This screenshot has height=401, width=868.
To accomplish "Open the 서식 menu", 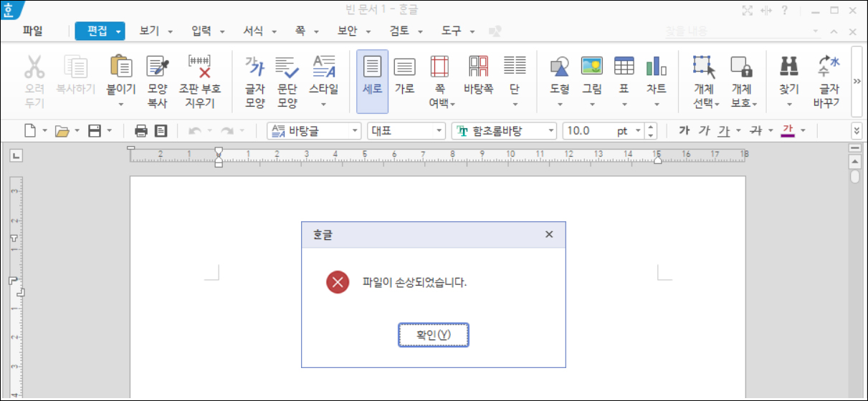I will pos(253,31).
